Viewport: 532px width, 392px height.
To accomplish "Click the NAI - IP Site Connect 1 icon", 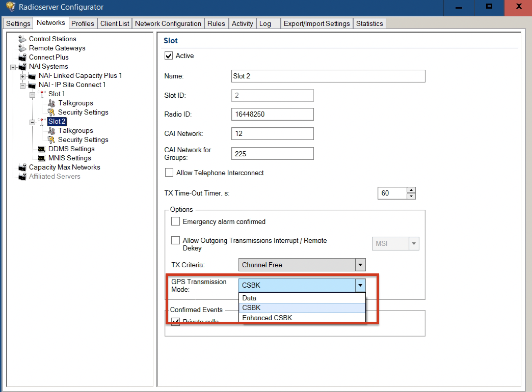I will (32, 85).
